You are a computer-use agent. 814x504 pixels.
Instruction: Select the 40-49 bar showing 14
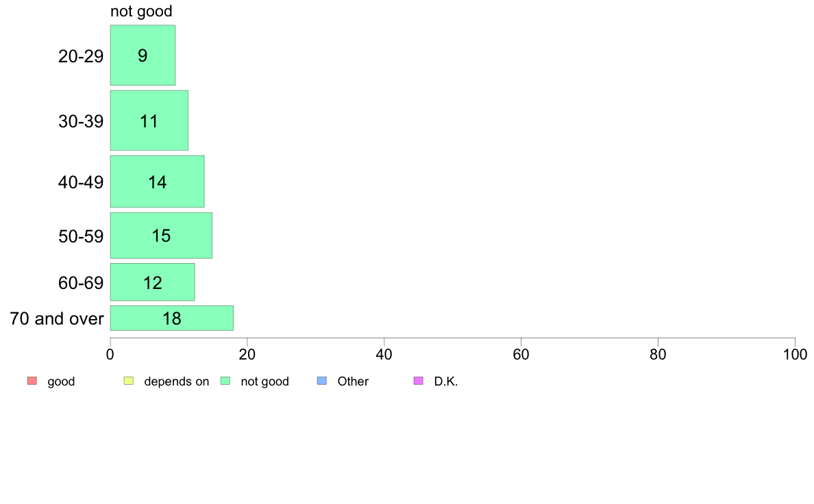(x=158, y=181)
